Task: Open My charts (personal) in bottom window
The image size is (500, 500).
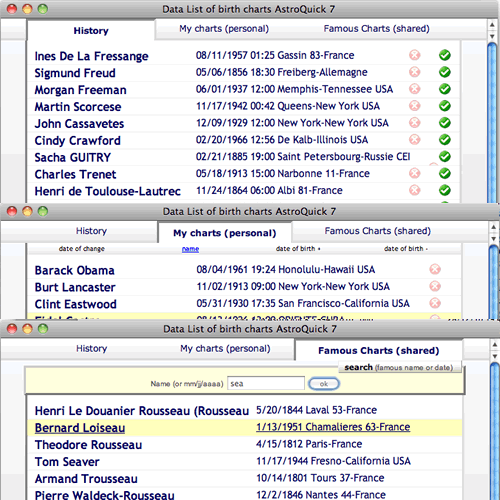Action: point(225,349)
